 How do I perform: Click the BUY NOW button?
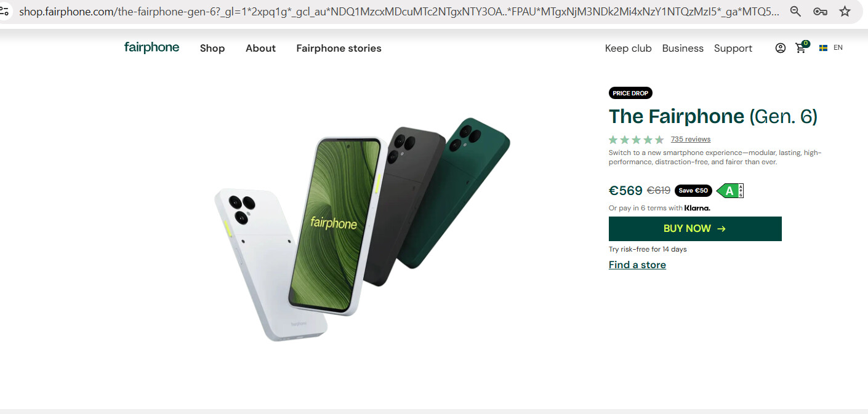coord(695,229)
